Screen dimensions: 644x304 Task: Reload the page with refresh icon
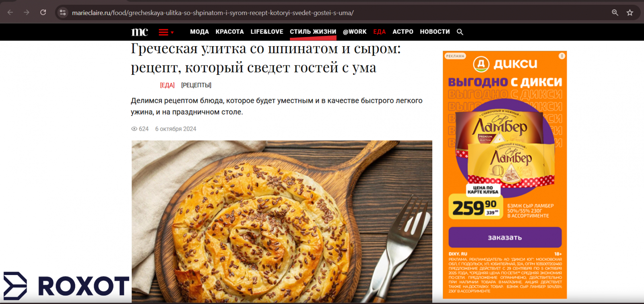43,12
